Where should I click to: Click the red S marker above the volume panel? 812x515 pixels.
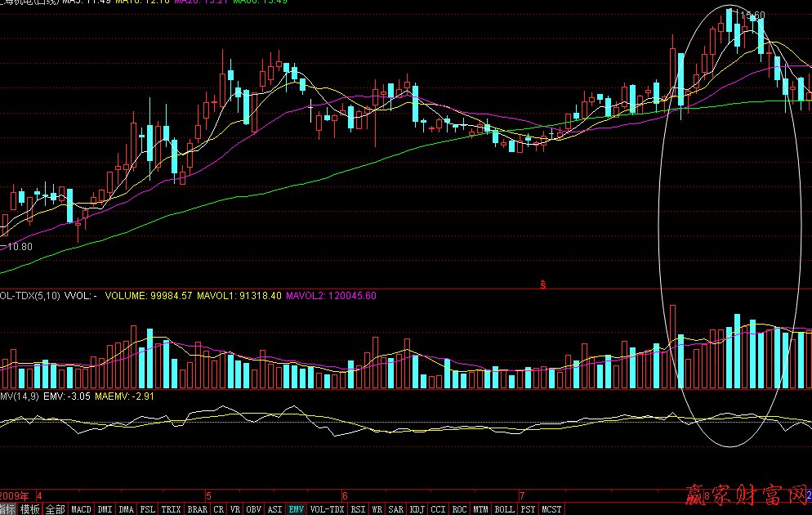click(x=542, y=284)
